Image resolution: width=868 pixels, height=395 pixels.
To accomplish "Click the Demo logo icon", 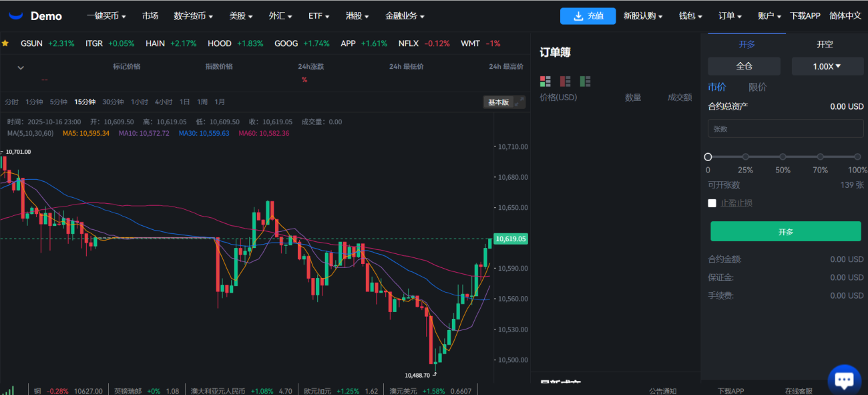I will tap(16, 15).
